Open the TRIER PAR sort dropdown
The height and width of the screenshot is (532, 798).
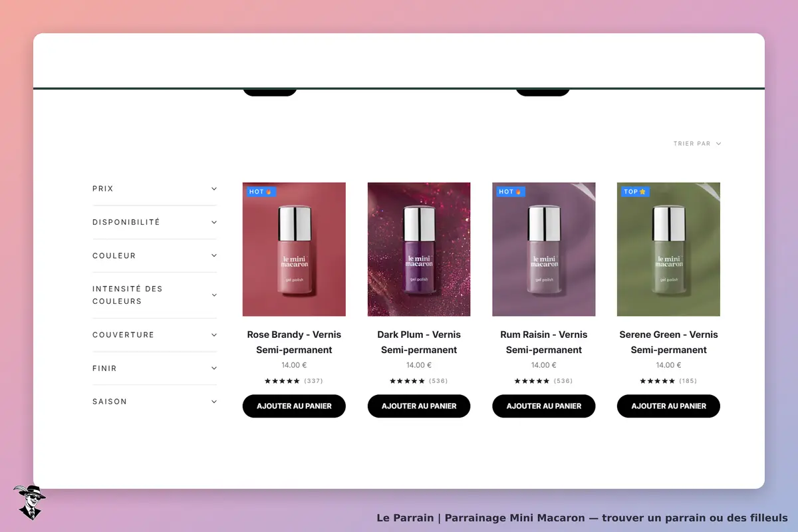point(697,144)
